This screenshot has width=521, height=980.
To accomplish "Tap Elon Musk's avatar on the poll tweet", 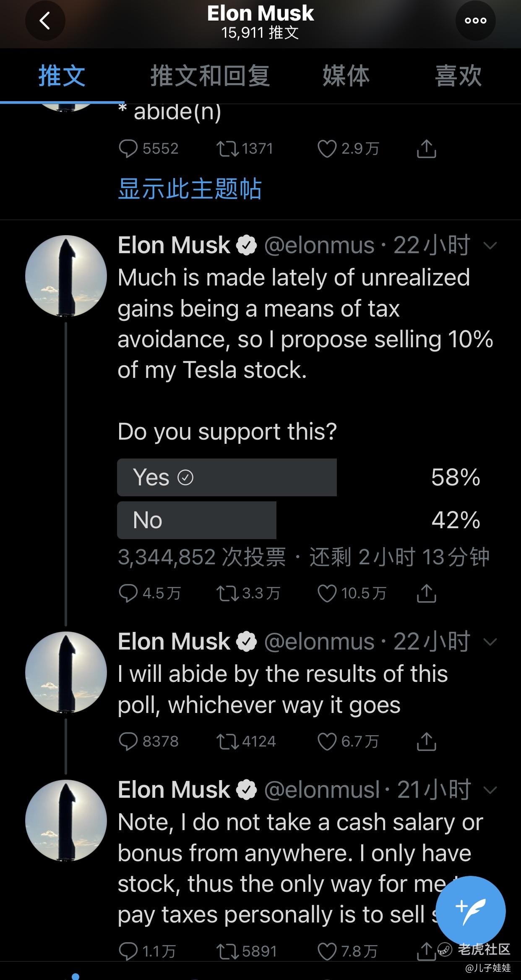I will pyautogui.click(x=66, y=276).
